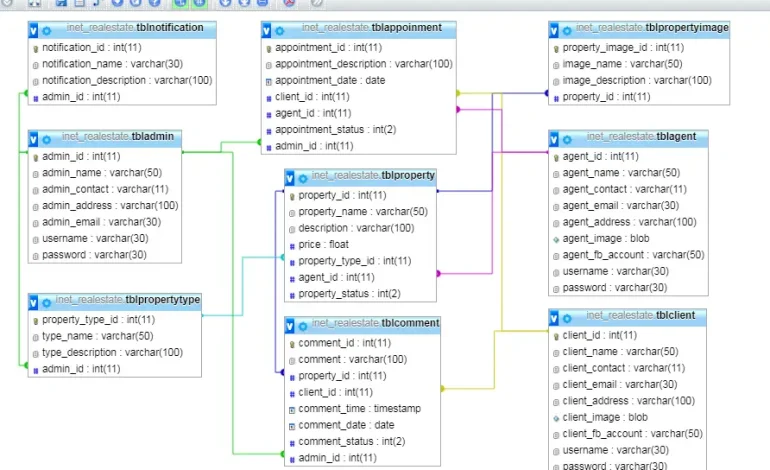770x470 pixels.
Task: Collapse tblproperty columns via its V arrow
Action: tap(289, 179)
